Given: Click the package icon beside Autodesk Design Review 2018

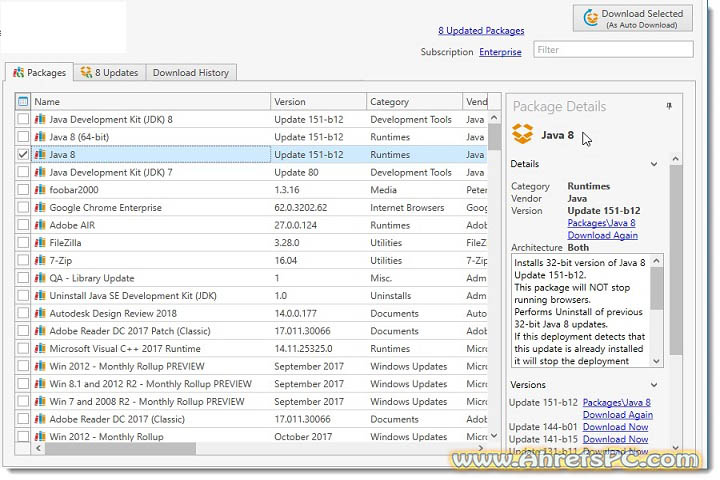Looking at the screenshot, I should (x=40, y=313).
